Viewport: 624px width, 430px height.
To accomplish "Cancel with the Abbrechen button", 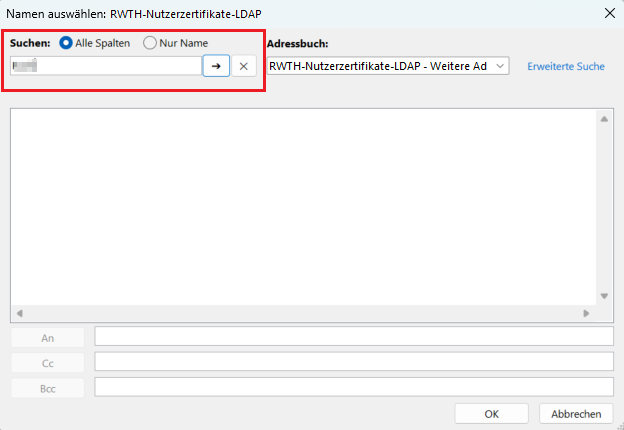I will point(576,414).
